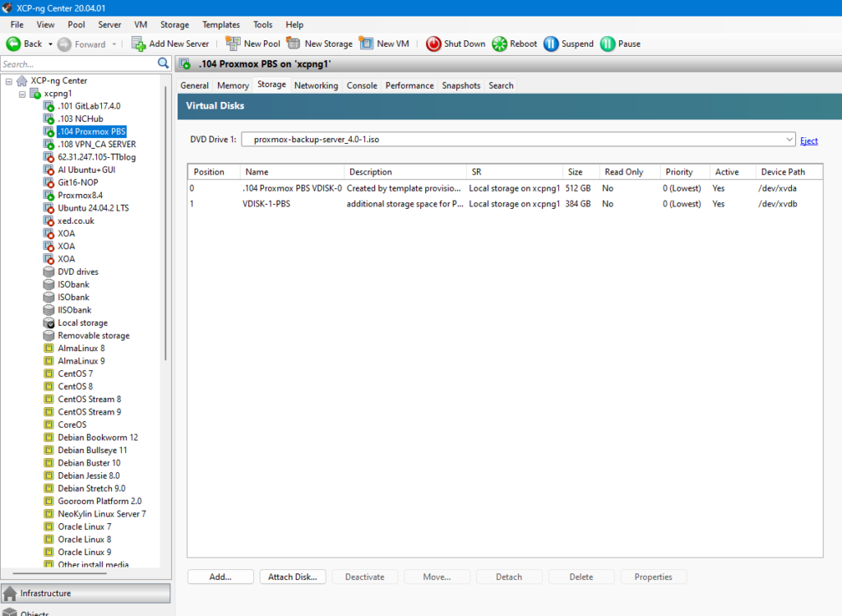Collapse the XCP-ng Center root node
Screen dimensions: 842x616
[9, 81]
